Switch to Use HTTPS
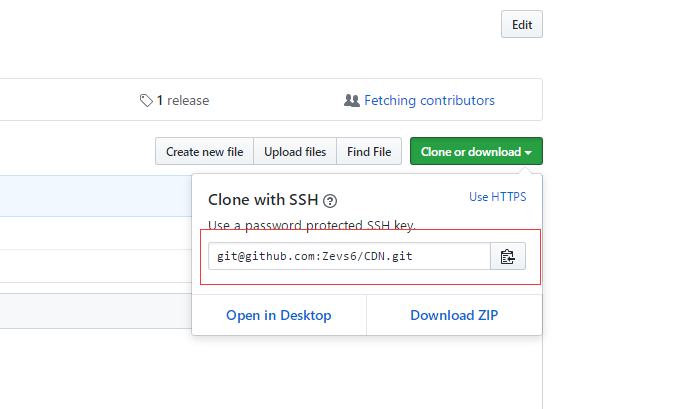The height and width of the screenshot is (409, 686). click(x=497, y=197)
